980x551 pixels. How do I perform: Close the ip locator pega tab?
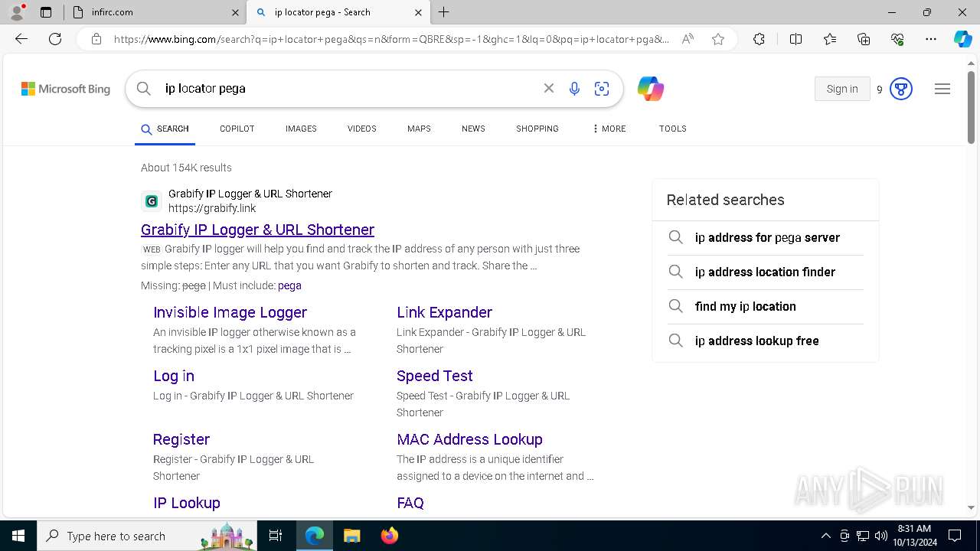tap(418, 12)
